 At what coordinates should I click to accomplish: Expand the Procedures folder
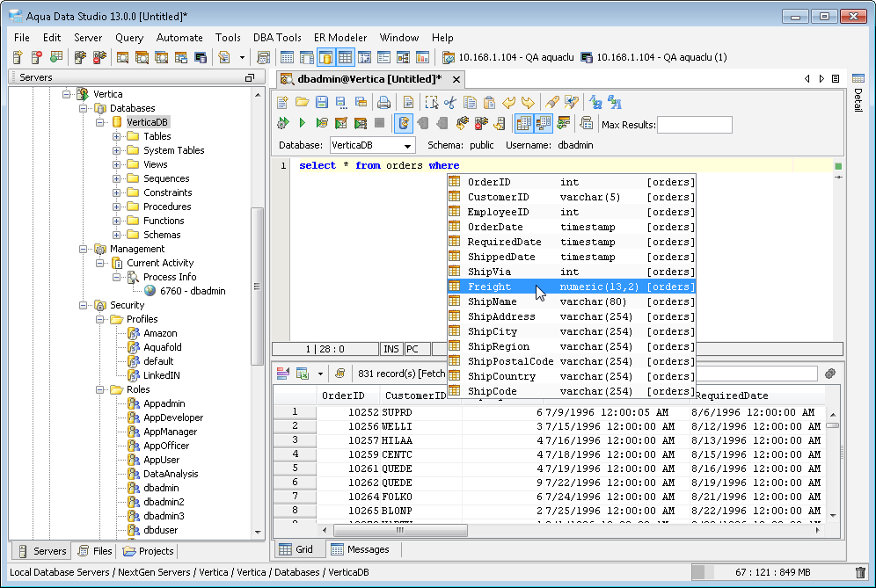[x=116, y=207]
